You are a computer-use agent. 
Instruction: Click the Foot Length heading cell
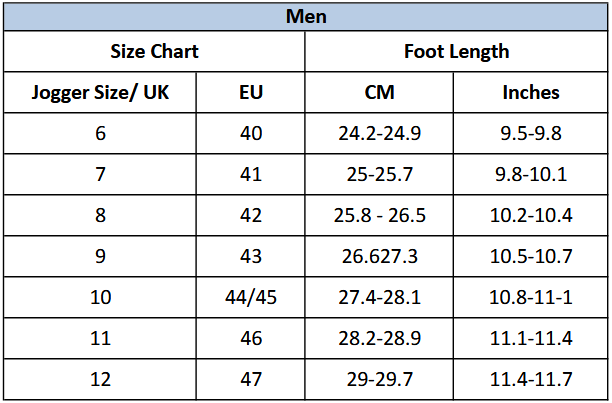tap(456, 51)
